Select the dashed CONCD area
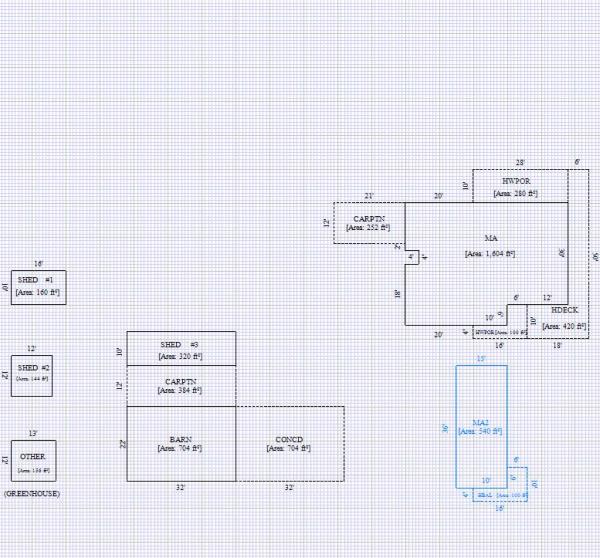 [290, 444]
